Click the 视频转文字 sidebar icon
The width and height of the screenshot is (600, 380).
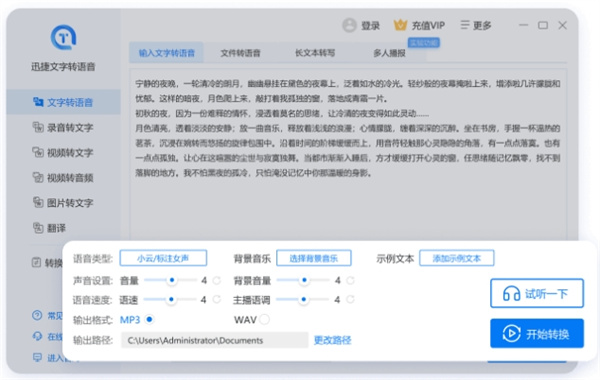[38, 152]
